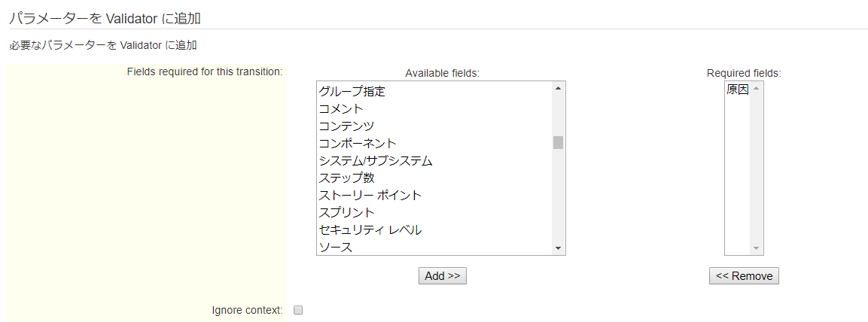Click Available fields scroll up arrow
This screenshot has width=868, height=322.
click(x=558, y=88)
